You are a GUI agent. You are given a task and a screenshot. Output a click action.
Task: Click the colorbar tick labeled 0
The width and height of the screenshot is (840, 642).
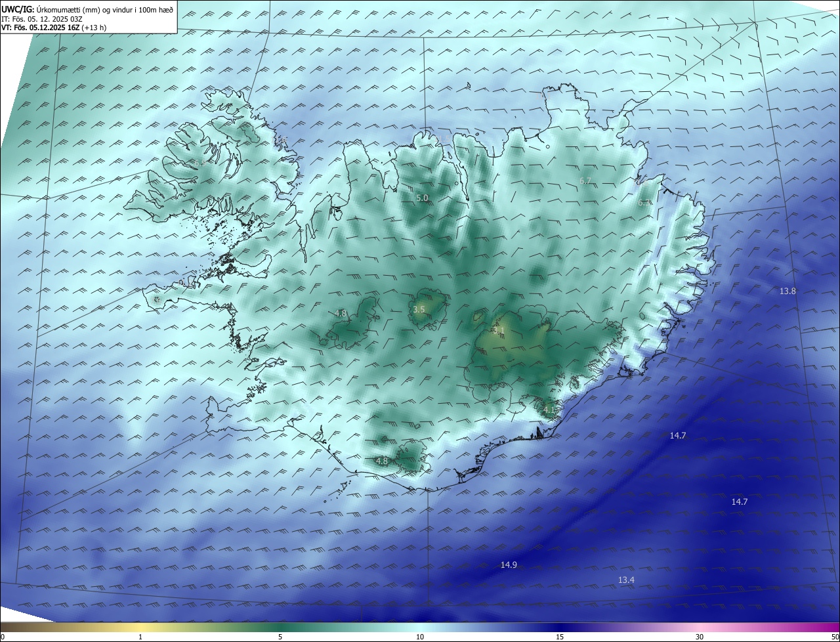3,637
